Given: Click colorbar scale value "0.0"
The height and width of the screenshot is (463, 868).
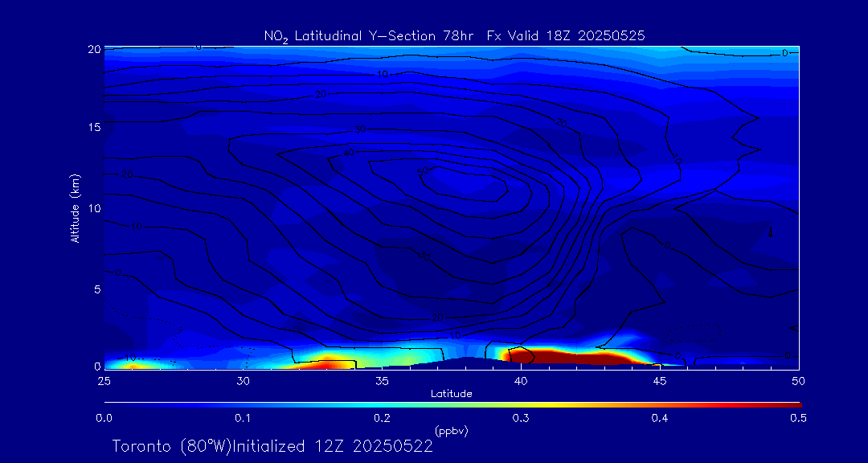Looking at the screenshot, I should point(104,418).
